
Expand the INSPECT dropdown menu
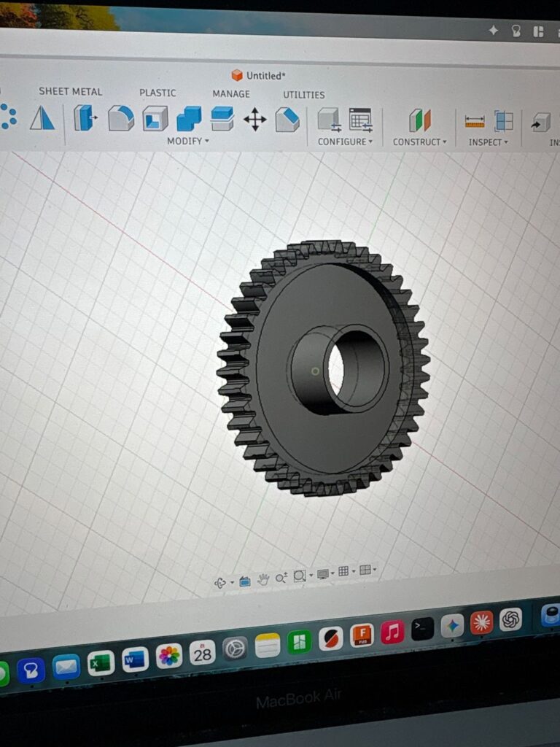(488, 142)
